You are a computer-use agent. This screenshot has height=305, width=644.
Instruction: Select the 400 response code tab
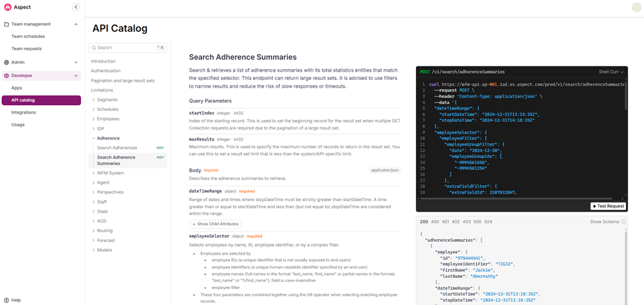pos(435,222)
